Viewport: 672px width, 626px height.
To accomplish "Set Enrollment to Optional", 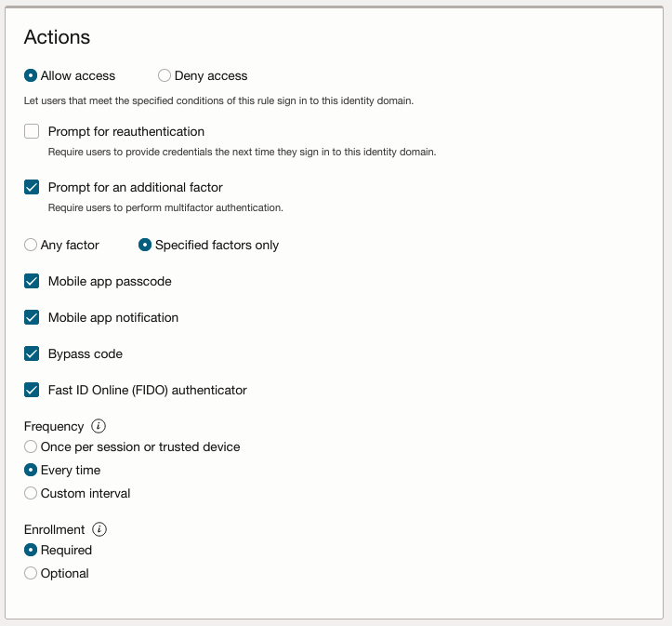I will pyautogui.click(x=31, y=573).
